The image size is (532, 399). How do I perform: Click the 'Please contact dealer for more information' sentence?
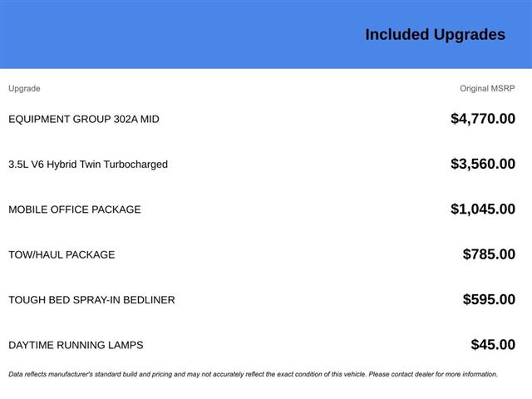(433, 374)
